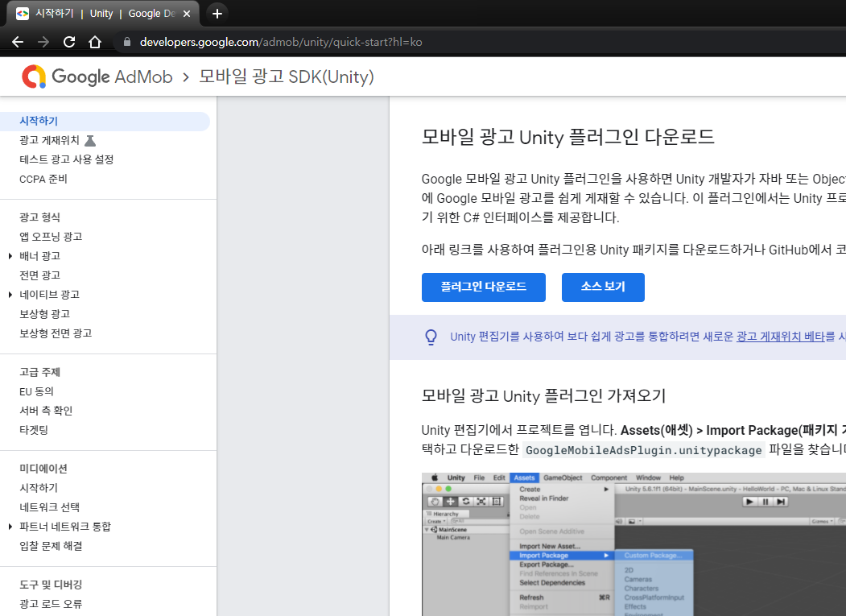The height and width of the screenshot is (616, 846).
Task: Open 입찰 문제 해결 sidebar item
Action: 51,547
